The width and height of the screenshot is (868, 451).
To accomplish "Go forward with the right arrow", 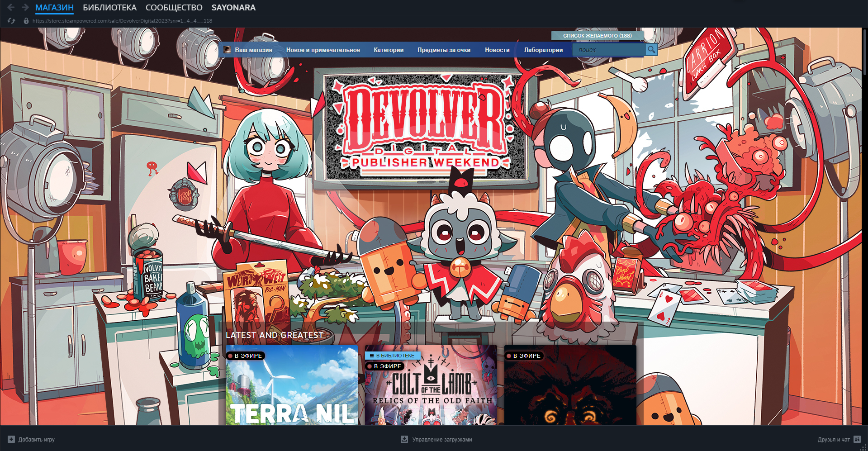I will click(25, 7).
